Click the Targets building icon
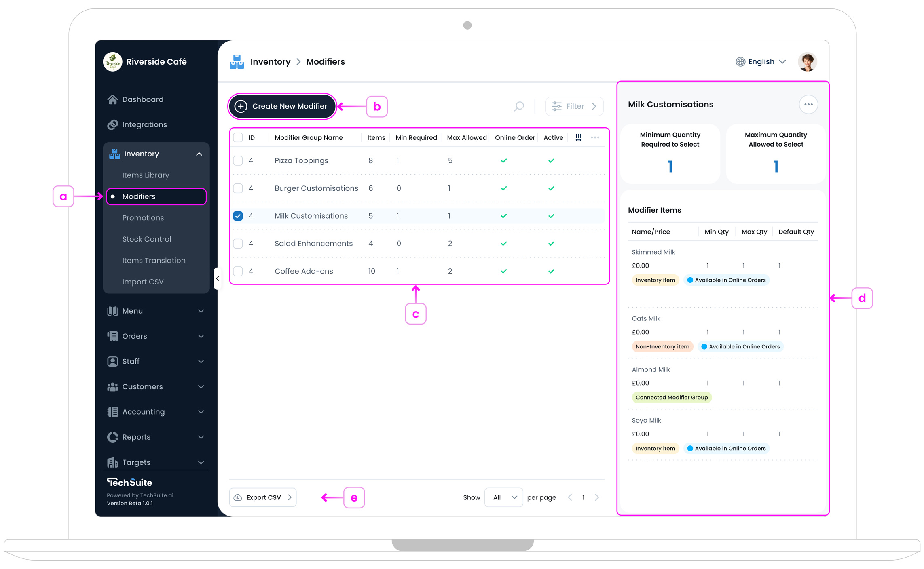The height and width of the screenshot is (569, 924). point(112,462)
